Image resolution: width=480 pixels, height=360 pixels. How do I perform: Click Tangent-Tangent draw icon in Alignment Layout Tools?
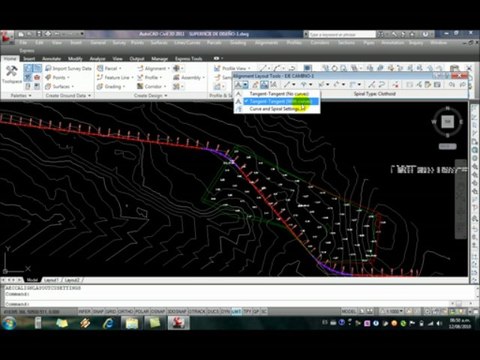[x=238, y=85]
